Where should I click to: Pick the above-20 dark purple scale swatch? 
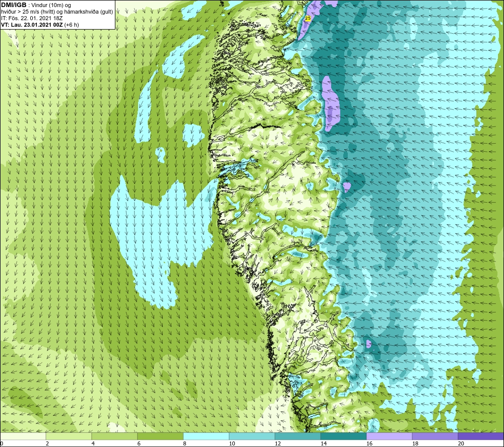point(481,436)
